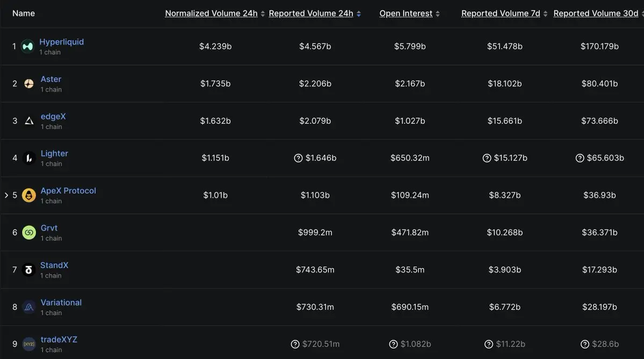Open the Hyperliquid protocol link

coord(62,42)
